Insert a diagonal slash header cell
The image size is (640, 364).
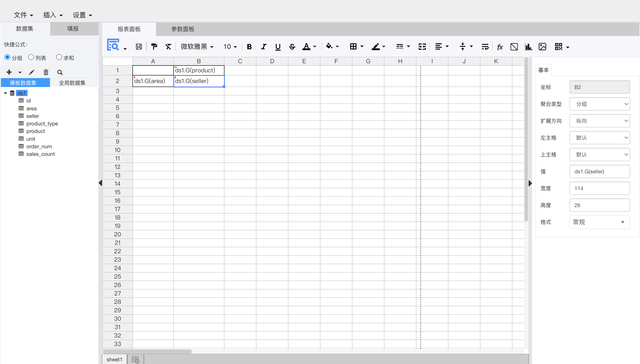[x=514, y=47]
